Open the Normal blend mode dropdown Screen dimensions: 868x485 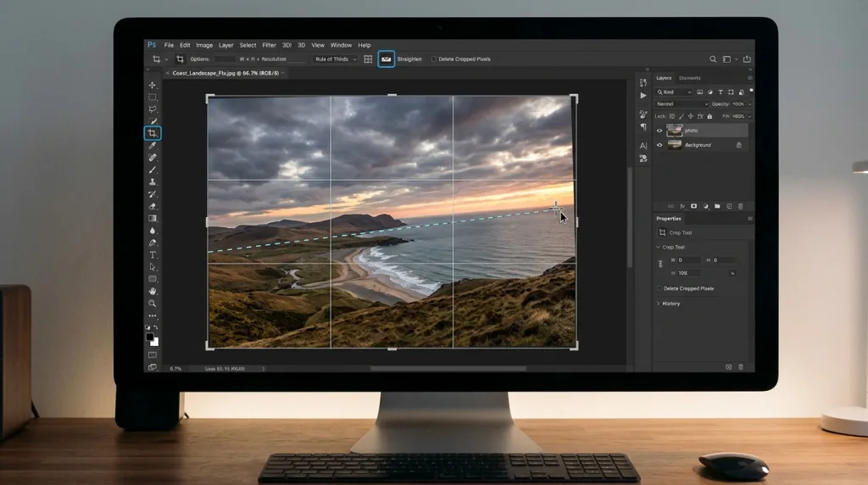coord(682,104)
